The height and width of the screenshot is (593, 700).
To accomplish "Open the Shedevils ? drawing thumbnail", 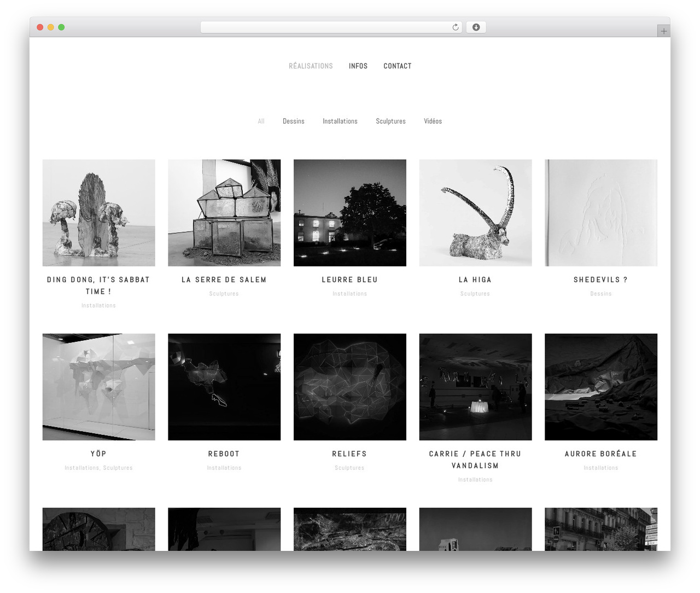I will pyautogui.click(x=601, y=213).
